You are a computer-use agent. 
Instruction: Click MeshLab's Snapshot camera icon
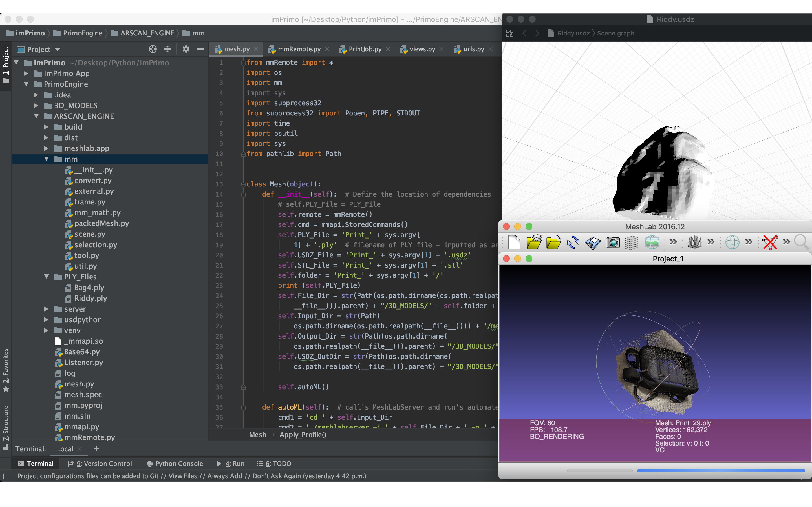[x=612, y=242]
